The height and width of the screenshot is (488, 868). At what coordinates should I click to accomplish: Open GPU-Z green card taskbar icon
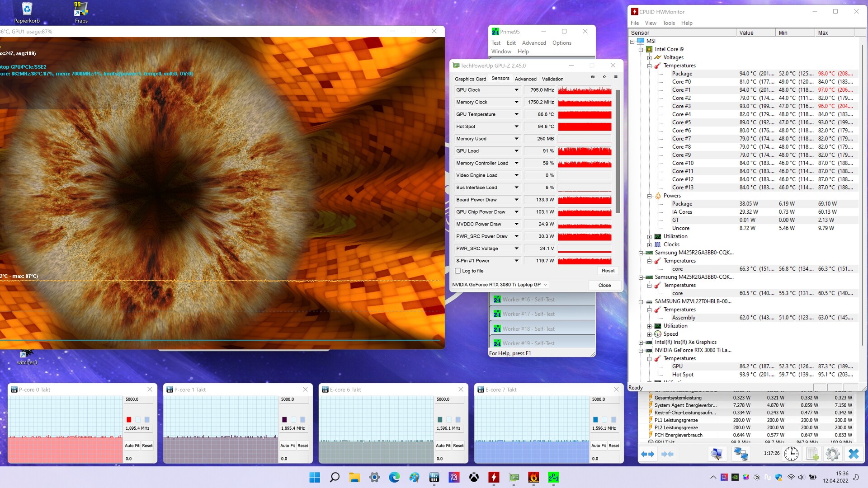point(514,478)
